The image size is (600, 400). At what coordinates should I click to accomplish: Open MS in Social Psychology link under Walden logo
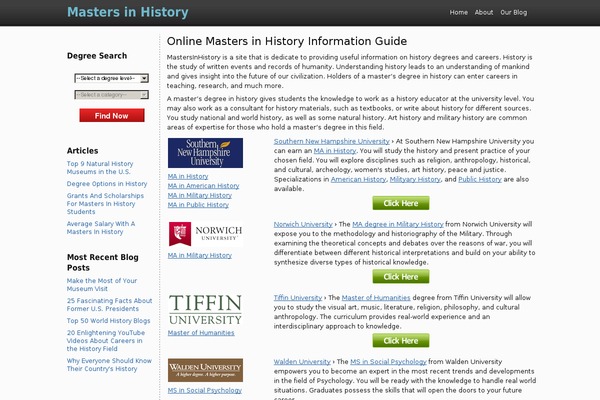pyautogui.click(x=205, y=390)
